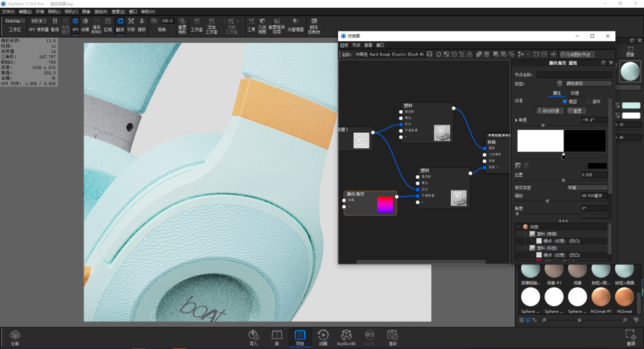
Task: Open the 渐变类型 平面 dropdown
Action: (x=587, y=188)
